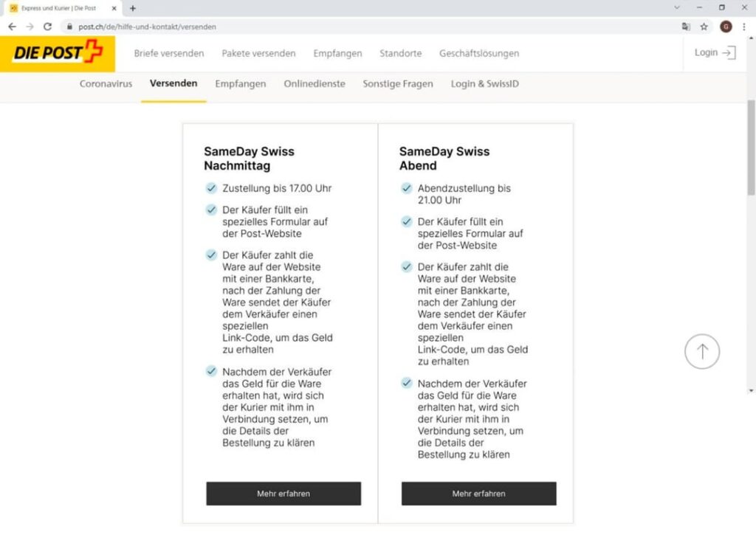The height and width of the screenshot is (546, 756).
Task: Click the browser forward arrow
Action: [x=30, y=27]
